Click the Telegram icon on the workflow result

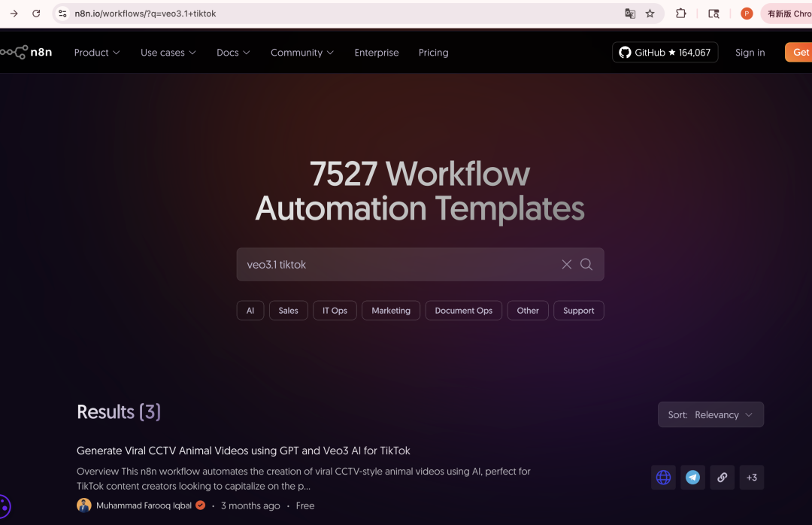[x=692, y=478]
